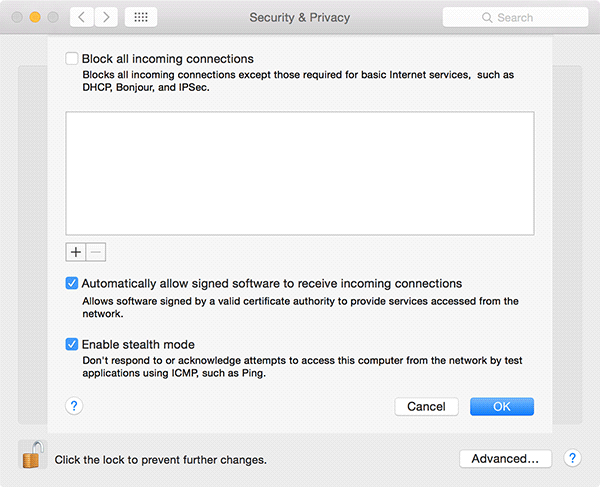Confirm with the OK button
Viewport: 600px width, 487px height.
point(501,407)
